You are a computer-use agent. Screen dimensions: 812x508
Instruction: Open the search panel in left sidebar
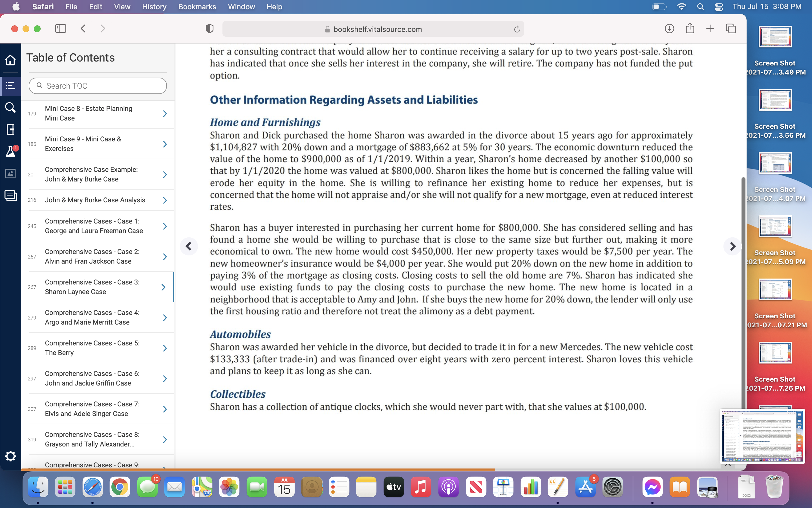(10, 108)
